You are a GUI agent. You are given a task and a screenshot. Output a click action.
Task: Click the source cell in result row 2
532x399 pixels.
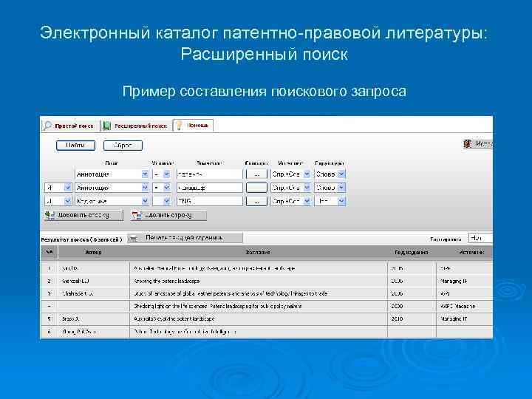point(465,281)
